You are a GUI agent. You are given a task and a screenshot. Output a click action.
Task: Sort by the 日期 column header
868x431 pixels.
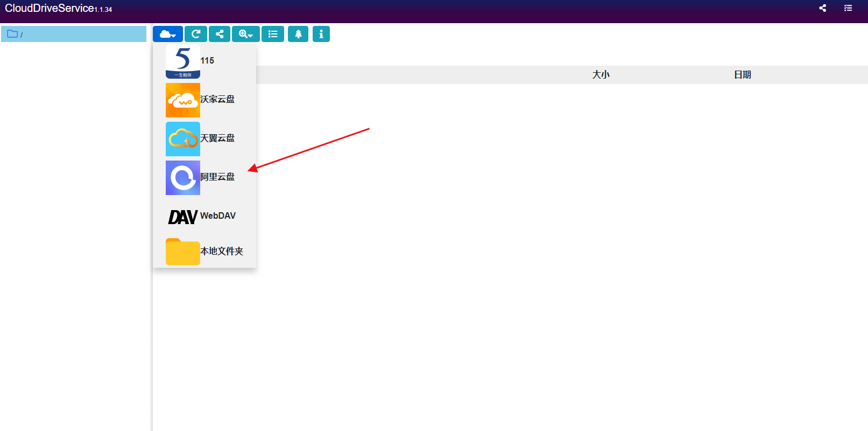tap(743, 75)
